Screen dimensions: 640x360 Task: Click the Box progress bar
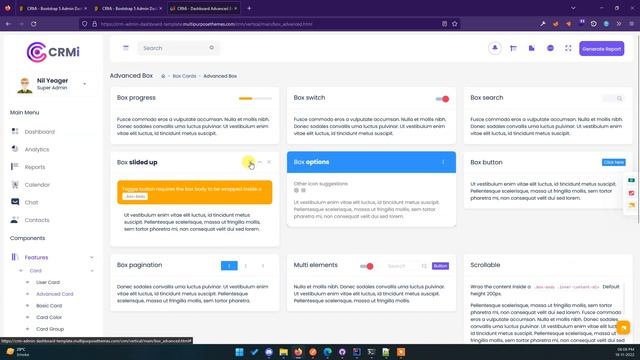[255, 98]
